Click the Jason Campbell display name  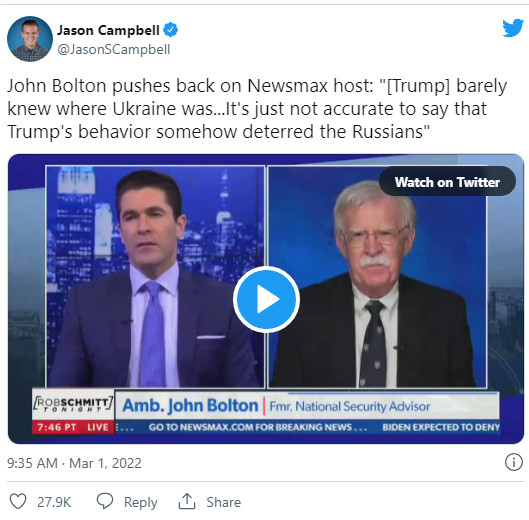point(108,30)
